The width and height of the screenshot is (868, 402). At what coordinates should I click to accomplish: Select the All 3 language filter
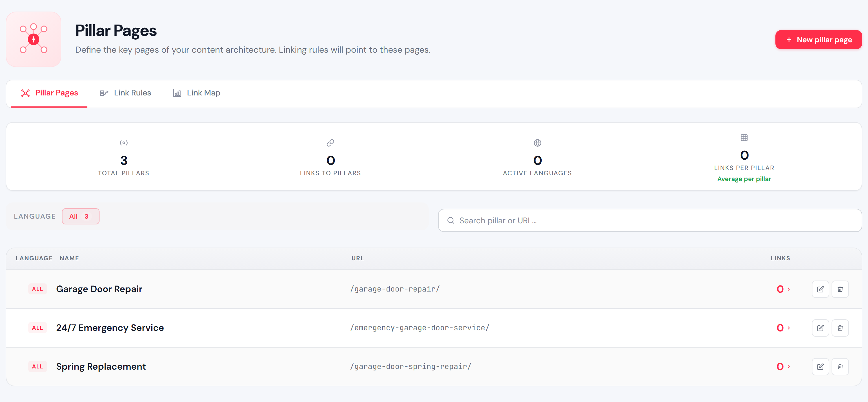(x=80, y=217)
